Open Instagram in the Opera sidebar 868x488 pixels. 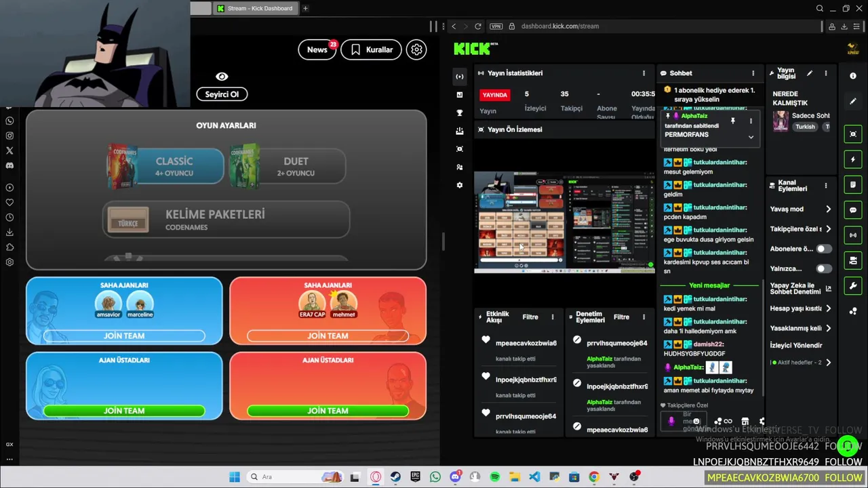tap(9, 136)
